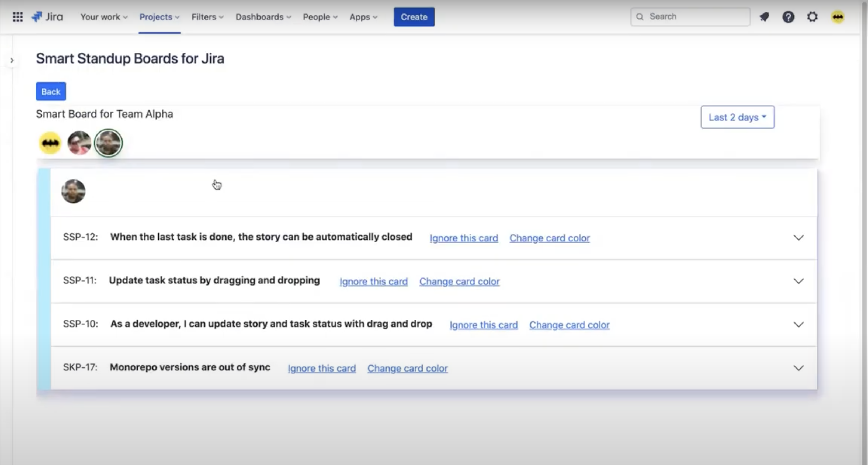The width and height of the screenshot is (868, 465).
Task: Click Change card color for SSP-11
Action: coord(459,282)
